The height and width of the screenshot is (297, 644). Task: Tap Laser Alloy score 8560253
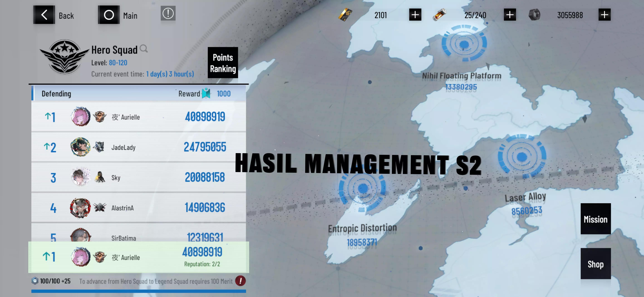pos(527,211)
